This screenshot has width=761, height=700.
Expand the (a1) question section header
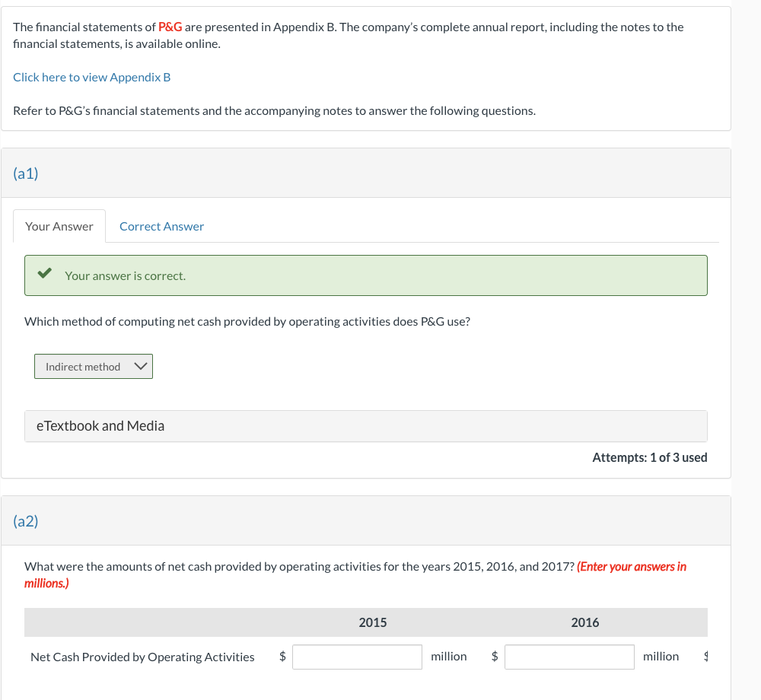coord(24,173)
